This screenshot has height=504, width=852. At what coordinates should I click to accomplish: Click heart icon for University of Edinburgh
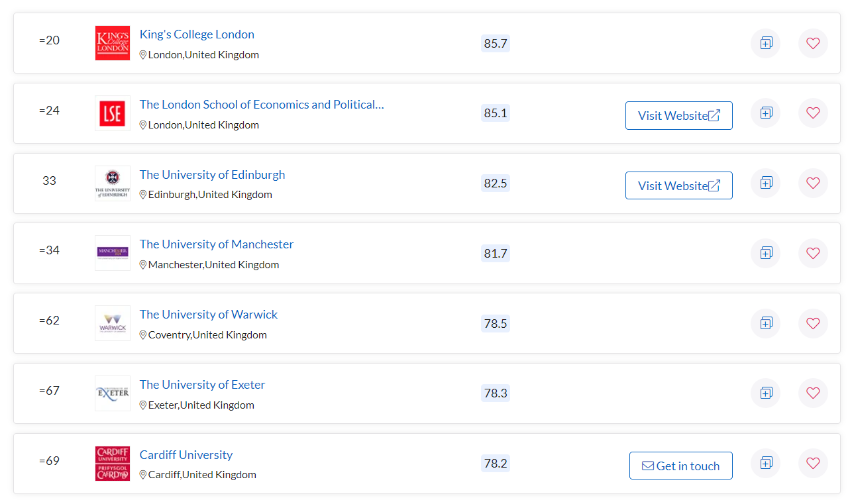pos(813,183)
